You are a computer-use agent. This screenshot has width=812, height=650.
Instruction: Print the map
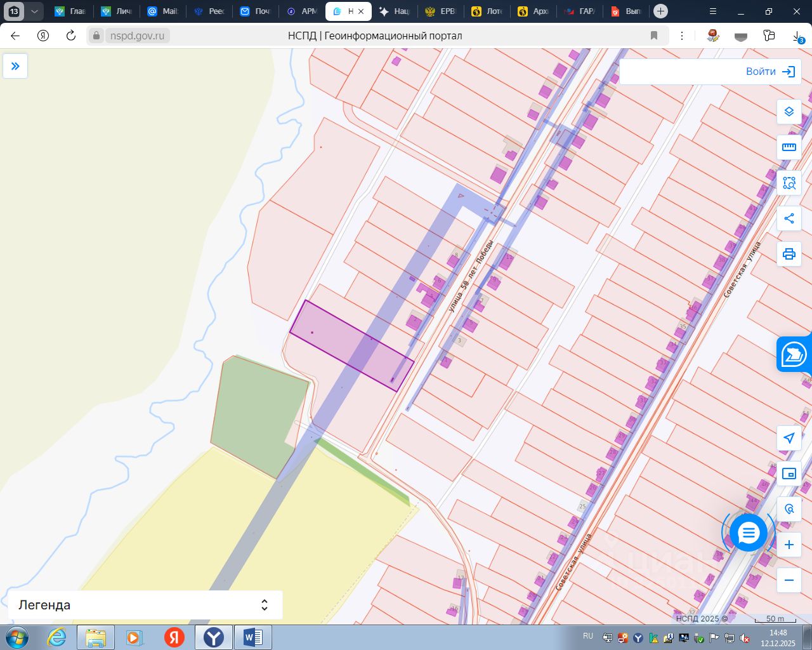point(789,254)
